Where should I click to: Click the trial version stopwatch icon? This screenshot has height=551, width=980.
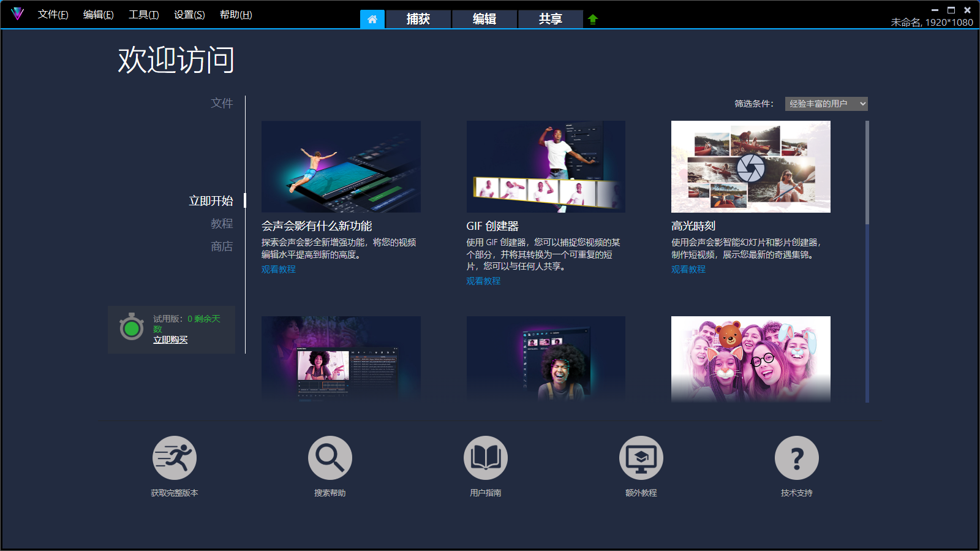(x=131, y=328)
